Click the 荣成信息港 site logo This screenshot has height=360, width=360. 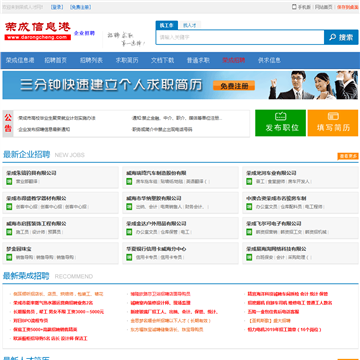pyautogui.click(x=38, y=31)
